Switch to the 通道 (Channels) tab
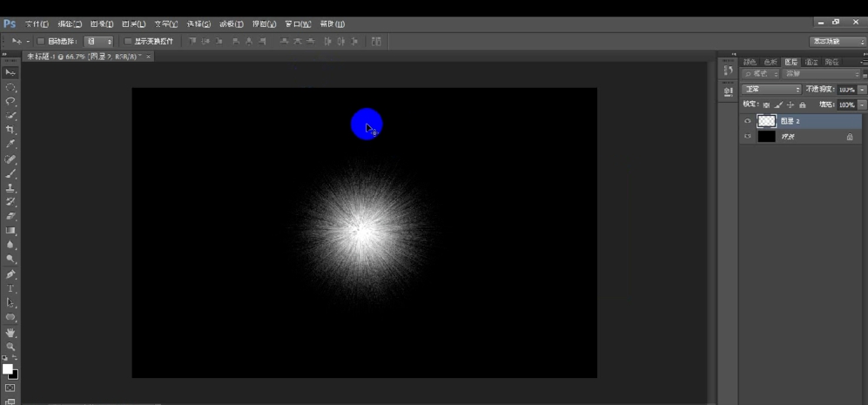Screen dimensions: 868x405 pos(811,62)
